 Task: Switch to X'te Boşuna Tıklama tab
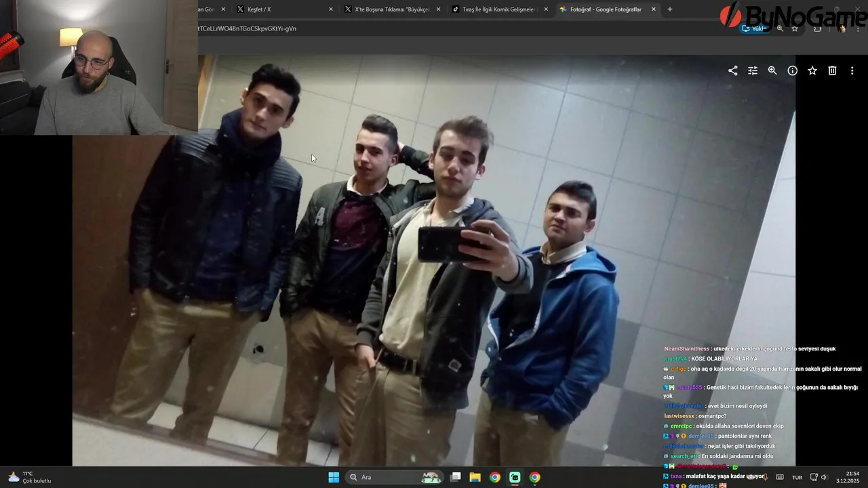click(x=392, y=9)
